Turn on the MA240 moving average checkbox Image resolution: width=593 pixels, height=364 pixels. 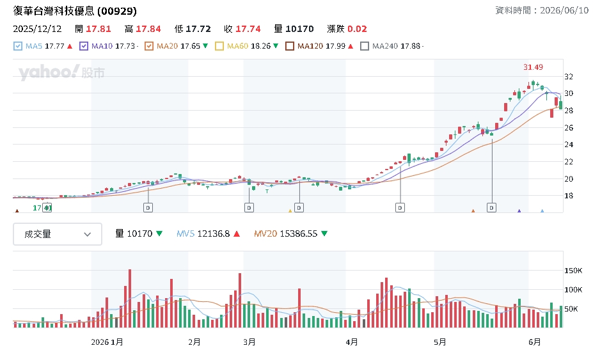[365, 46]
